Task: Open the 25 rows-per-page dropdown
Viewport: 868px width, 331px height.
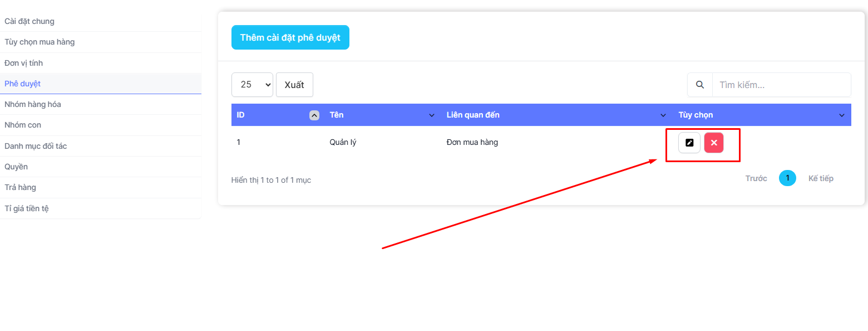Action: (x=252, y=85)
